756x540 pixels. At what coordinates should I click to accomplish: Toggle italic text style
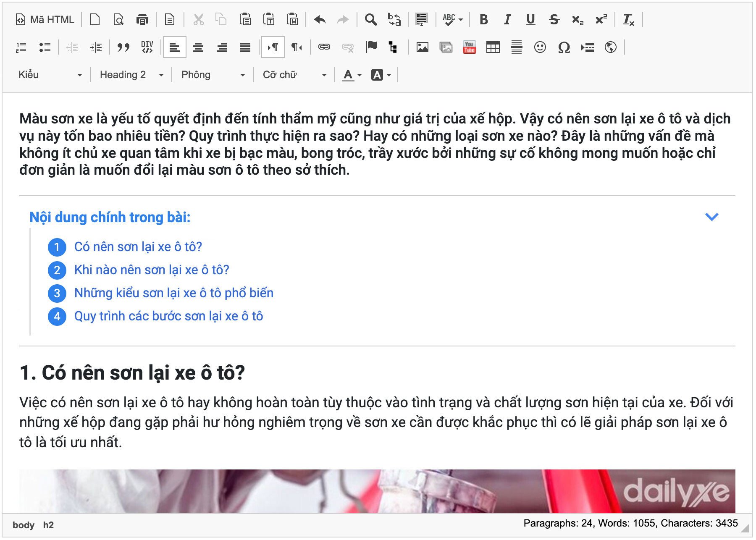coord(507,20)
